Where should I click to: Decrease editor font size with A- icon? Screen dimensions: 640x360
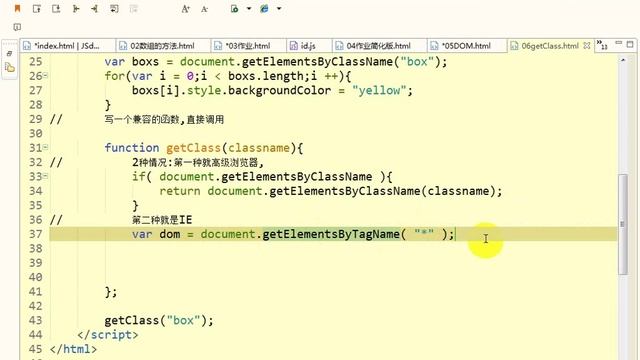click(204, 9)
